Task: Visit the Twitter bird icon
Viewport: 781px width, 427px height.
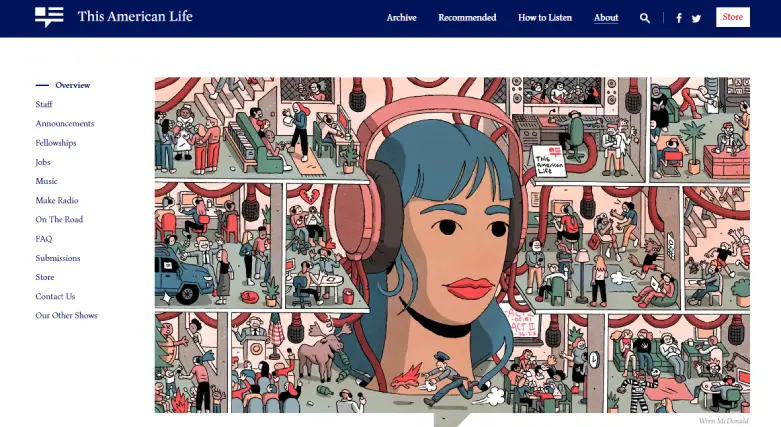Action: point(696,18)
